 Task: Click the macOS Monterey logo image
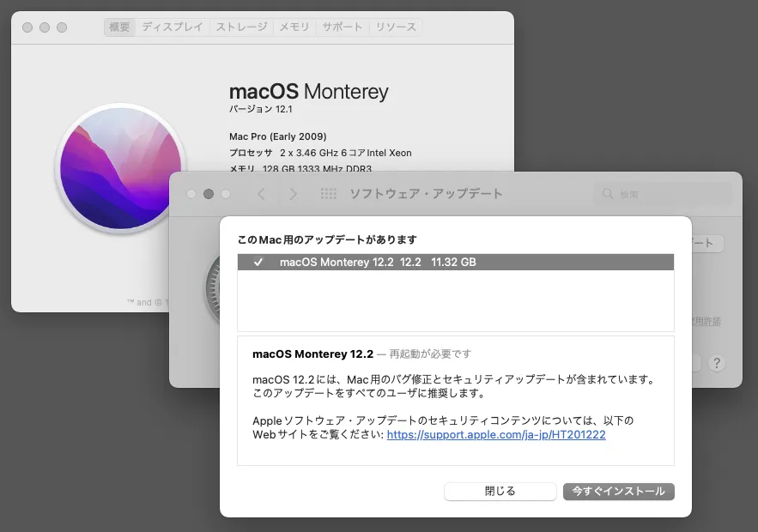tap(121, 168)
